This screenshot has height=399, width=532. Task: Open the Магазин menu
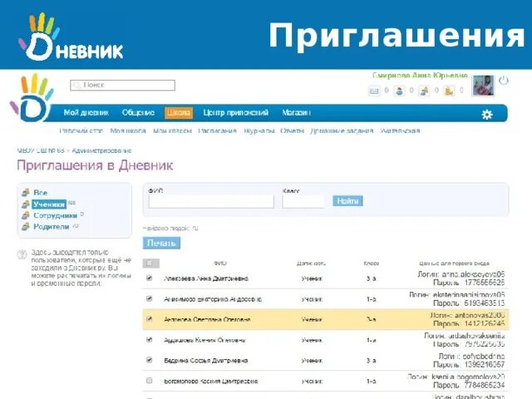tap(296, 113)
